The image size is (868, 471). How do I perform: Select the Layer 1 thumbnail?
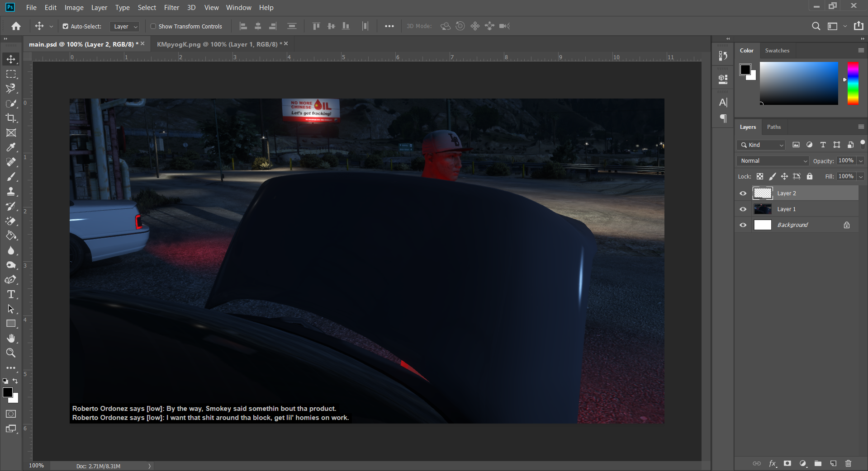click(763, 209)
